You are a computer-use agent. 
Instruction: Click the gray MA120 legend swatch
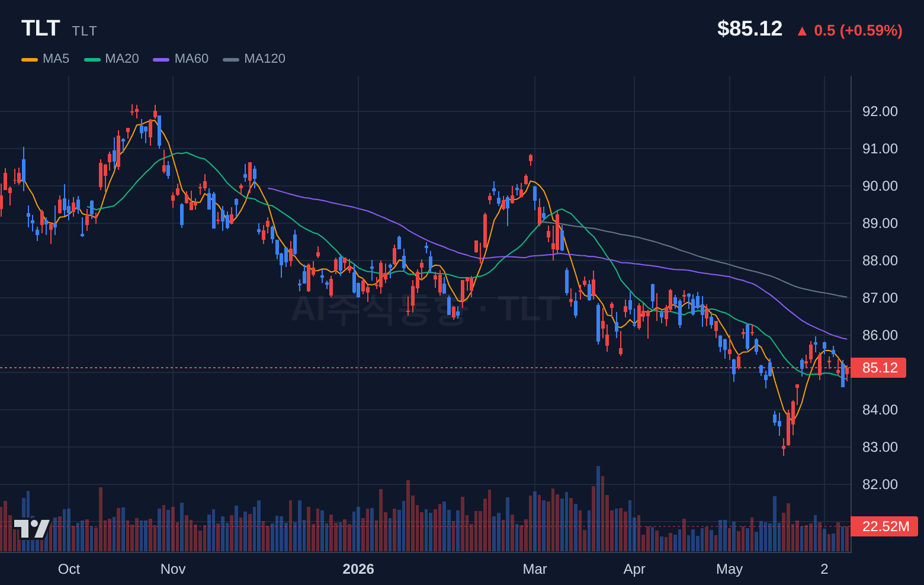[231, 59]
